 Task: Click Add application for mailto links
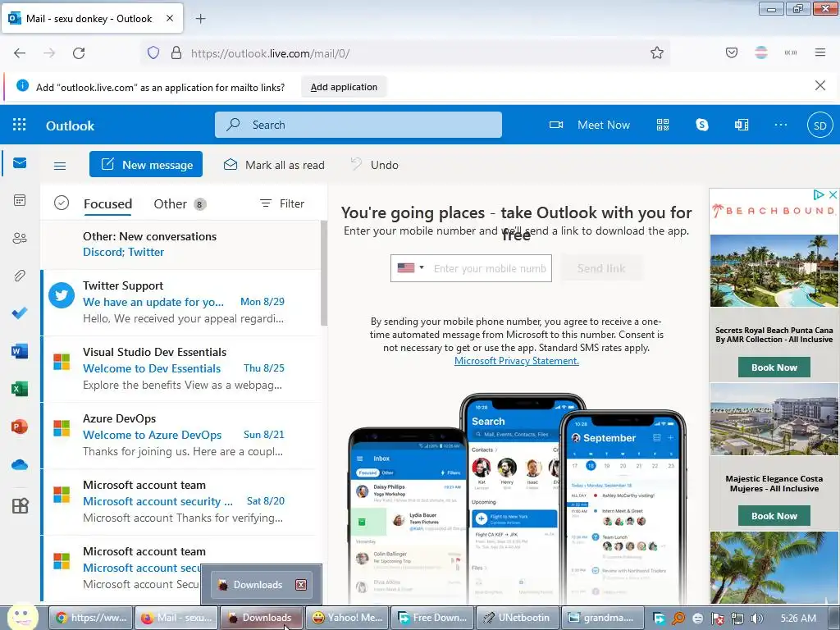(x=344, y=87)
